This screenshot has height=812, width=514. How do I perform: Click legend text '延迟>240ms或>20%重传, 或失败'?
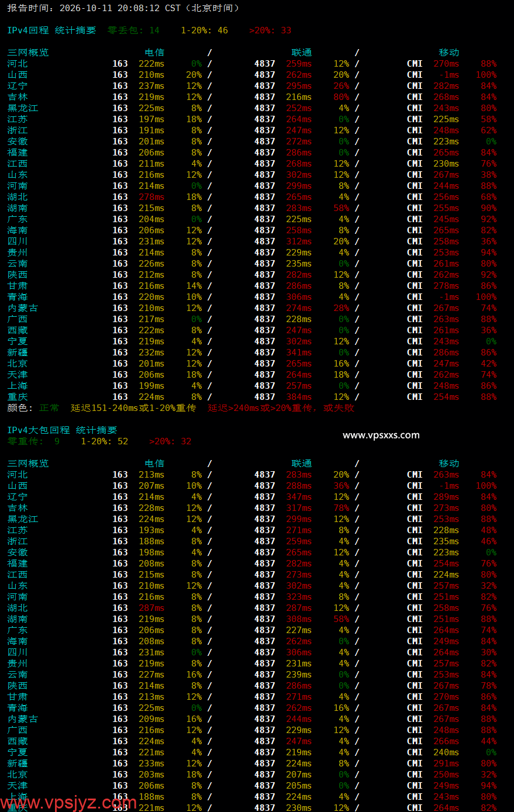click(x=281, y=408)
